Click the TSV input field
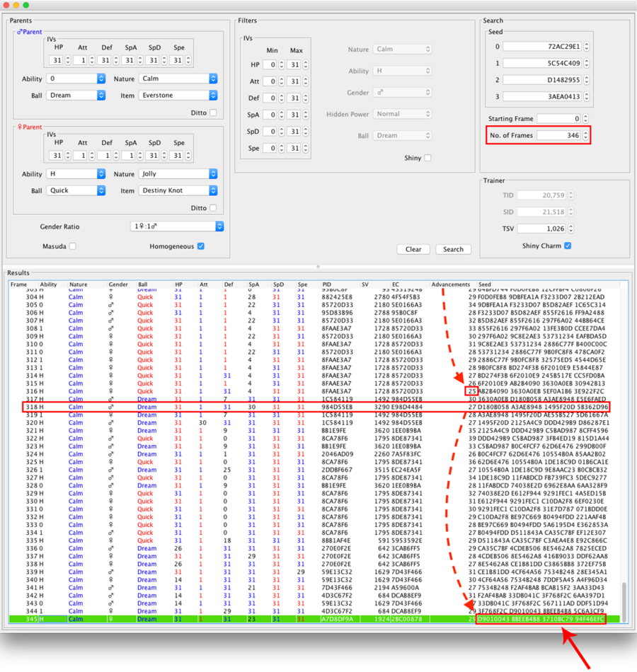Viewport: 637px width, 672px height. tap(542, 228)
